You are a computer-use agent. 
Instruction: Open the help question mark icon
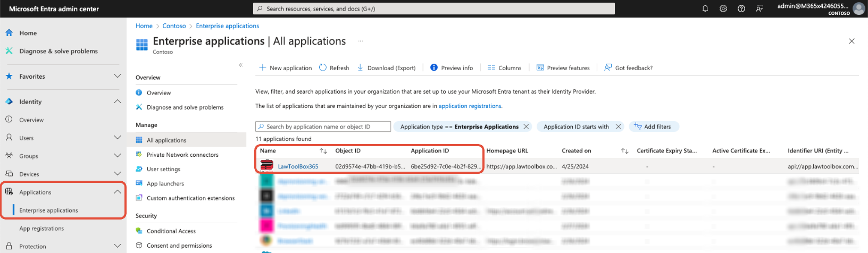pyautogui.click(x=741, y=9)
